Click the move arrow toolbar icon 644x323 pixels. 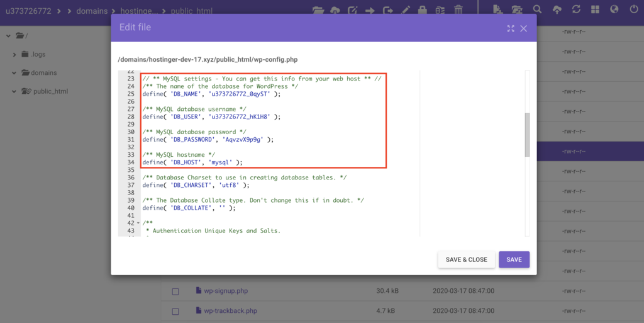[370, 10]
